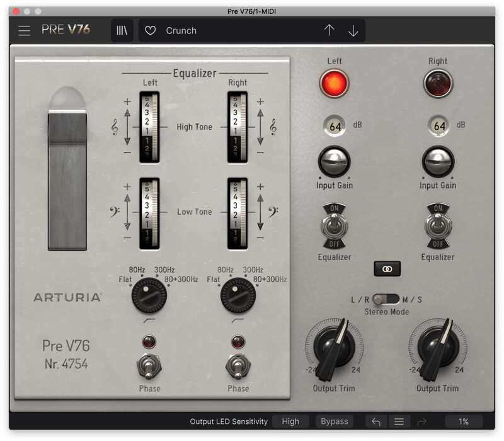504x441 pixels.
Task: Go to next preset with down arrow
Action: point(353,31)
